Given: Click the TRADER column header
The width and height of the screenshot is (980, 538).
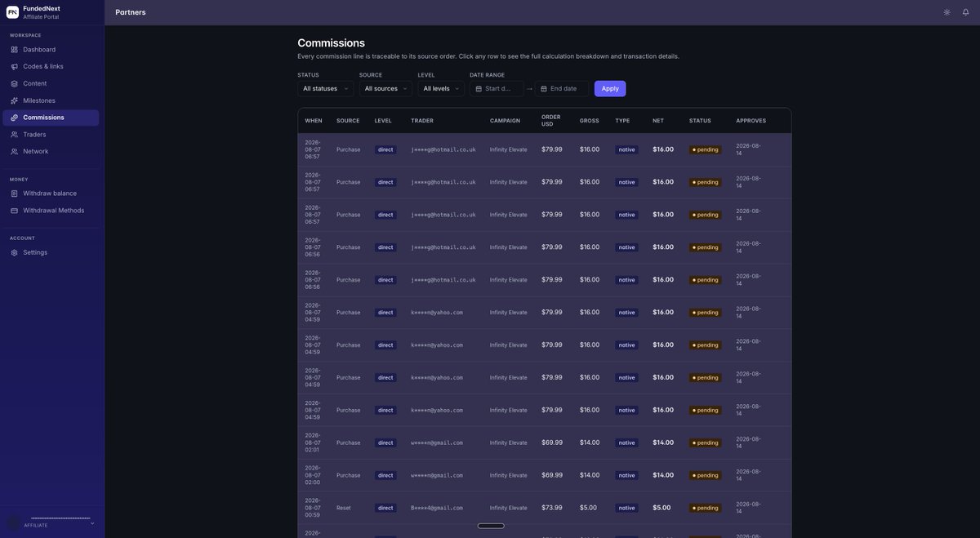Looking at the screenshot, I should 422,121.
